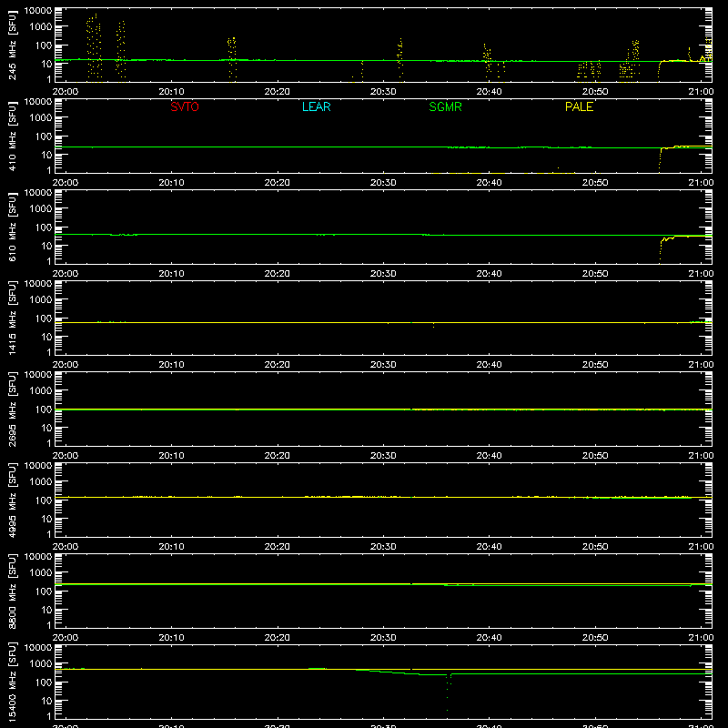Image resolution: width=728 pixels, height=728 pixels.
Task: Click the 1000 y-axis value in 15400 MHz panel
Action: tap(41, 664)
